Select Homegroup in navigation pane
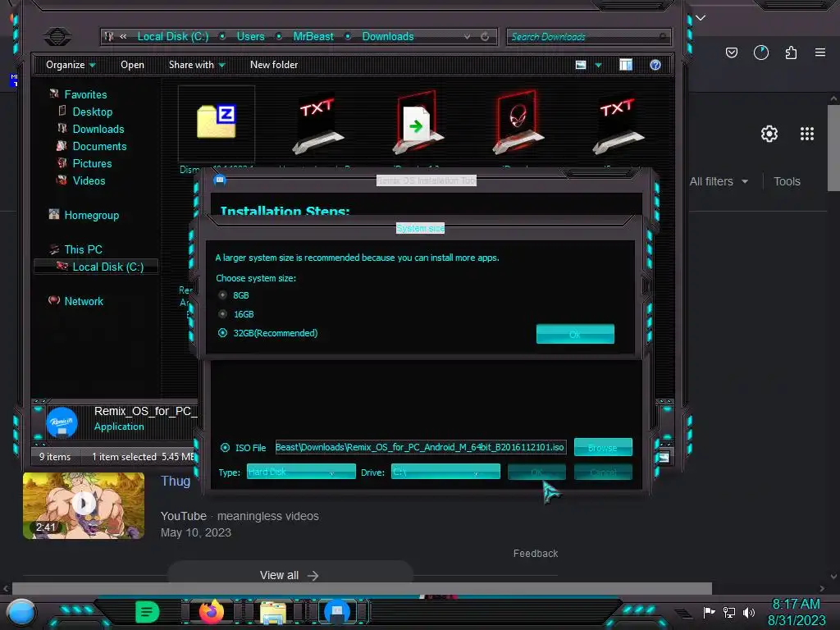The image size is (840, 630). tap(91, 215)
